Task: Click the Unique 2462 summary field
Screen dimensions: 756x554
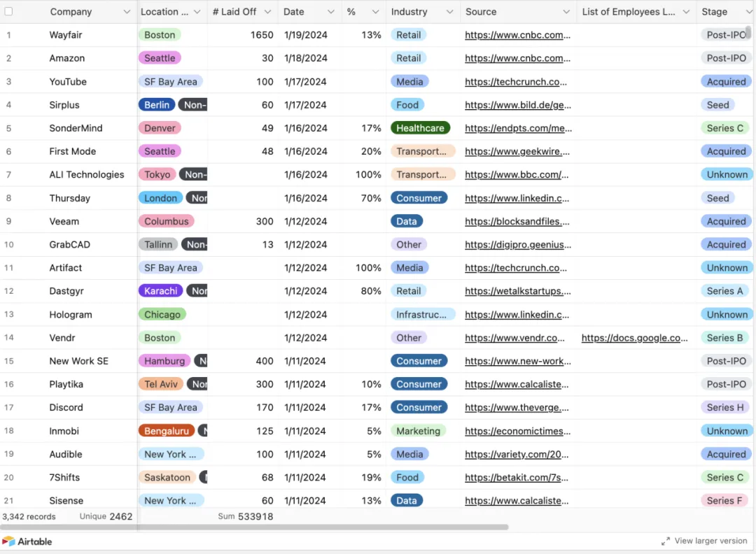Action: pyautogui.click(x=106, y=517)
